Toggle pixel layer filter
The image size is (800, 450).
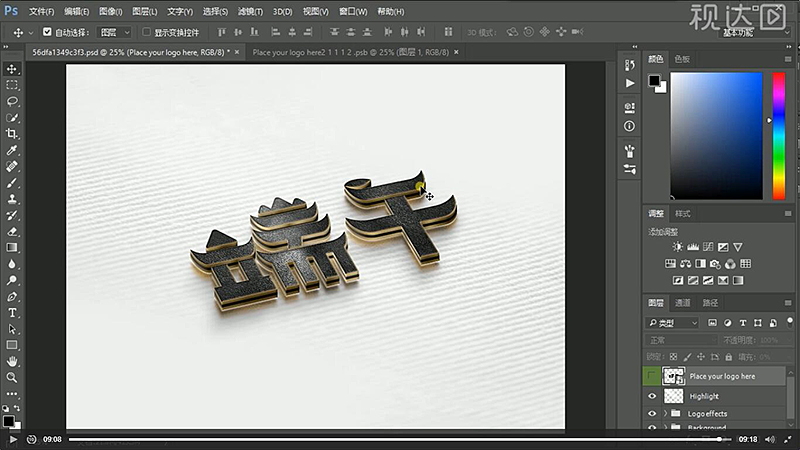point(712,323)
